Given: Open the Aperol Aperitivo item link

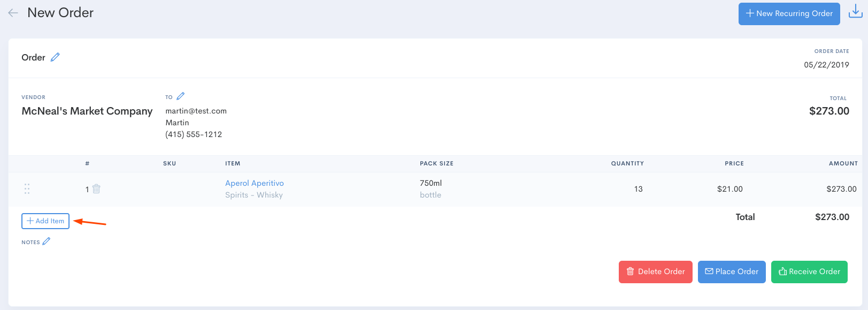Looking at the screenshot, I should pos(255,183).
